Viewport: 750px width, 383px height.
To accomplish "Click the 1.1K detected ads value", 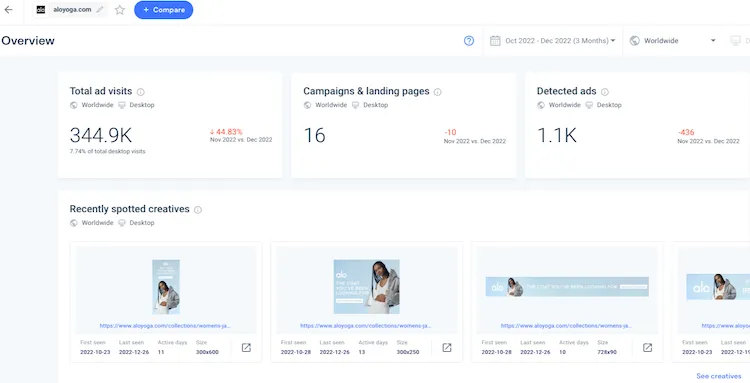I will [557, 135].
